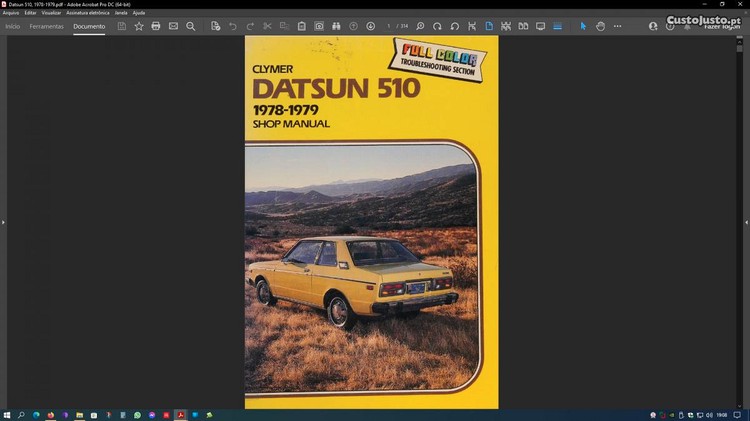
Task: Expand the left navigation pane
Action: pyautogui.click(x=3, y=222)
